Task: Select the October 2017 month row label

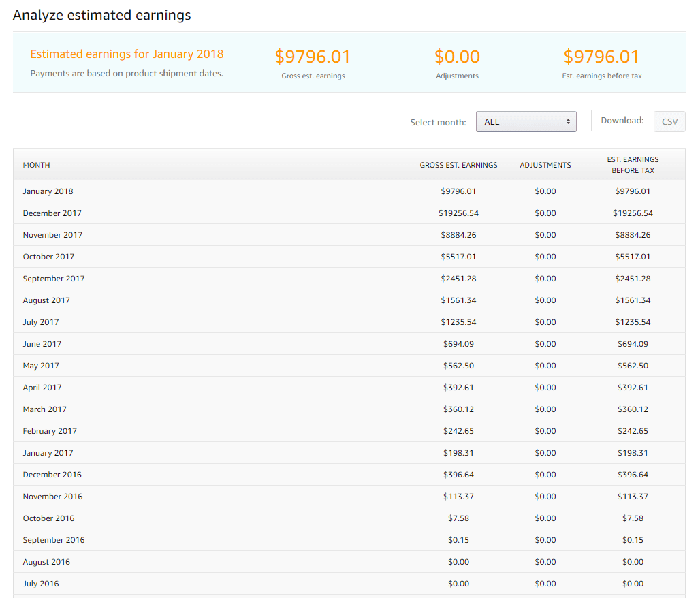Action: click(48, 257)
